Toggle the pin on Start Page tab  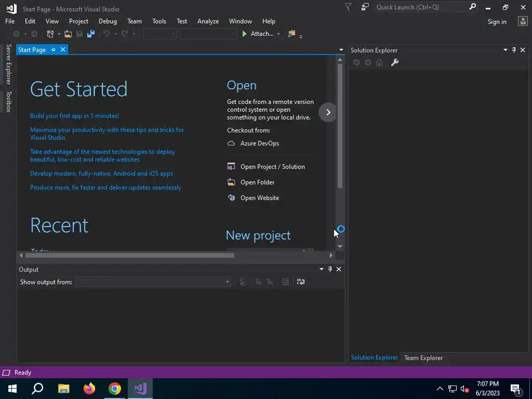click(54, 49)
